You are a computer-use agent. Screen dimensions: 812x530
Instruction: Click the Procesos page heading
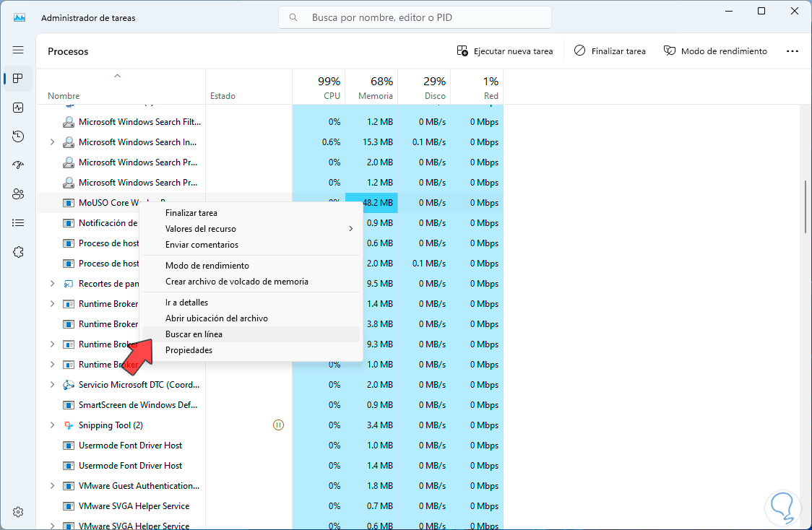click(x=68, y=51)
